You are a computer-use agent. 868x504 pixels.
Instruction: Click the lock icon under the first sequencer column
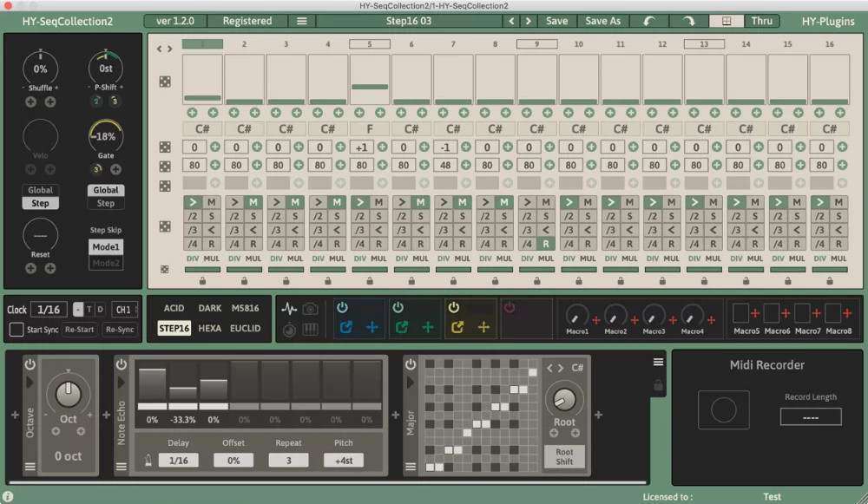click(202, 279)
